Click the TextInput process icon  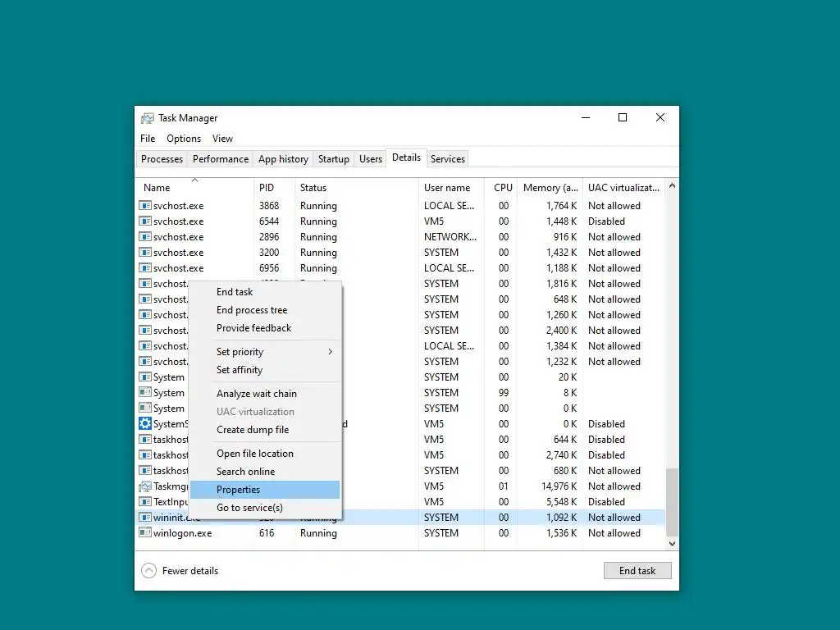pyautogui.click(x=144, y=501)
